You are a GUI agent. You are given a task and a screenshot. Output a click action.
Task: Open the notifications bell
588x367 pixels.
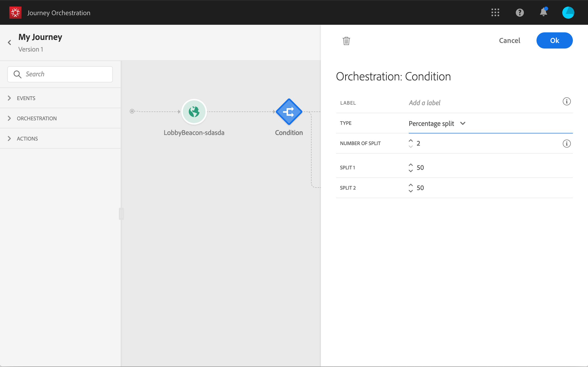click(x=543, y=12)
